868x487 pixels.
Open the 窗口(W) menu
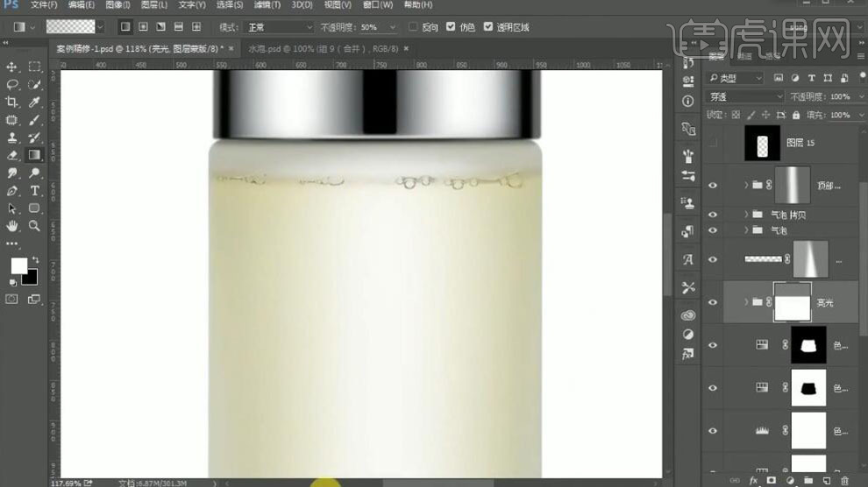378,5
